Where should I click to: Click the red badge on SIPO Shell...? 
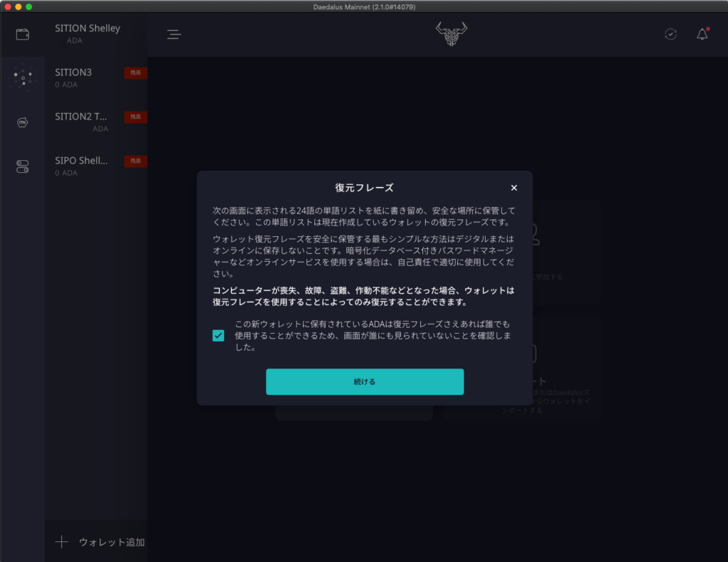[x=135, y=161]
